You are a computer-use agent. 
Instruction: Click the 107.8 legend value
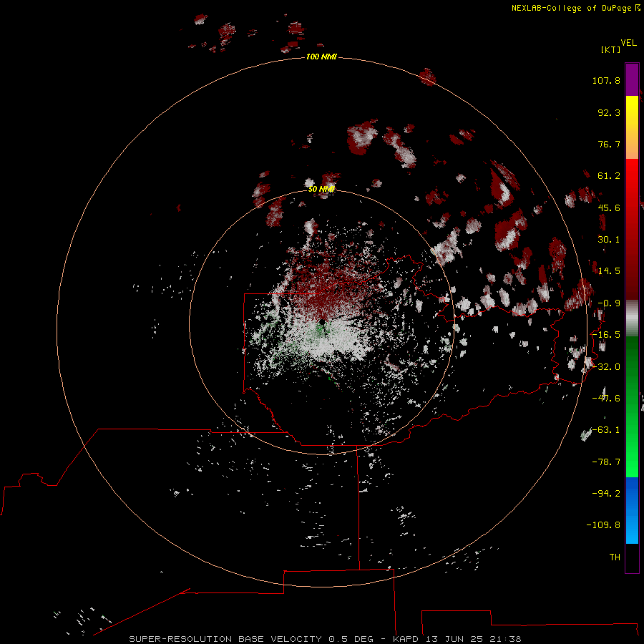pos(606,80)
